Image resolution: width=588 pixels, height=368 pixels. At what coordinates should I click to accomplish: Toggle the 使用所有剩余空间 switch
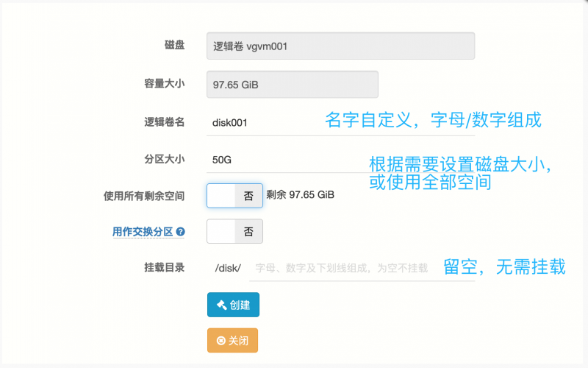pyautogui.click(x=234, y=196)
